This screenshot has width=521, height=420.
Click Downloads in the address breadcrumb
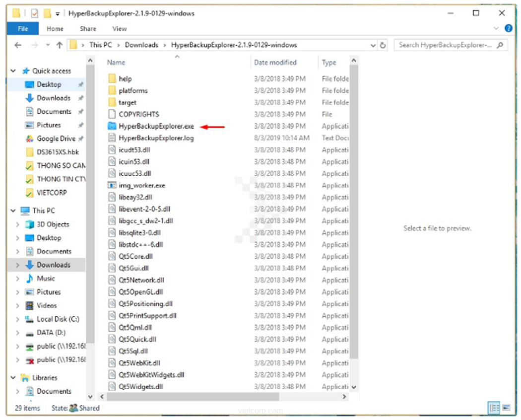[141, 45]
